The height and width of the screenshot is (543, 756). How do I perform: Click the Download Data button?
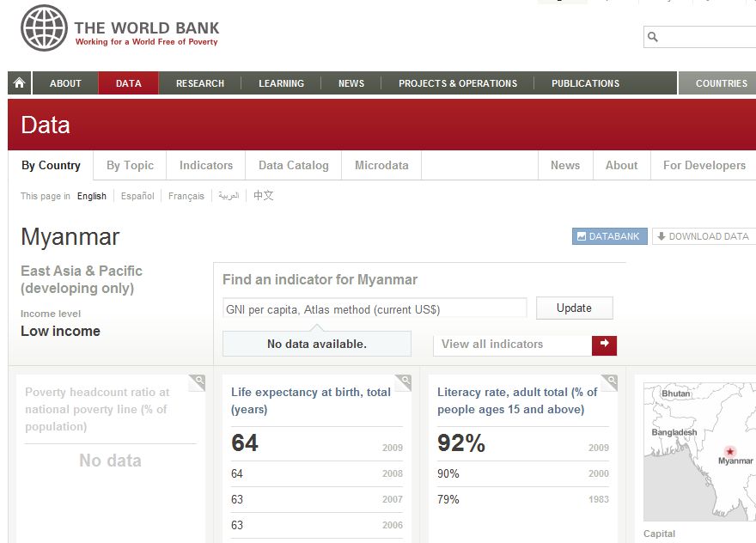703,236
